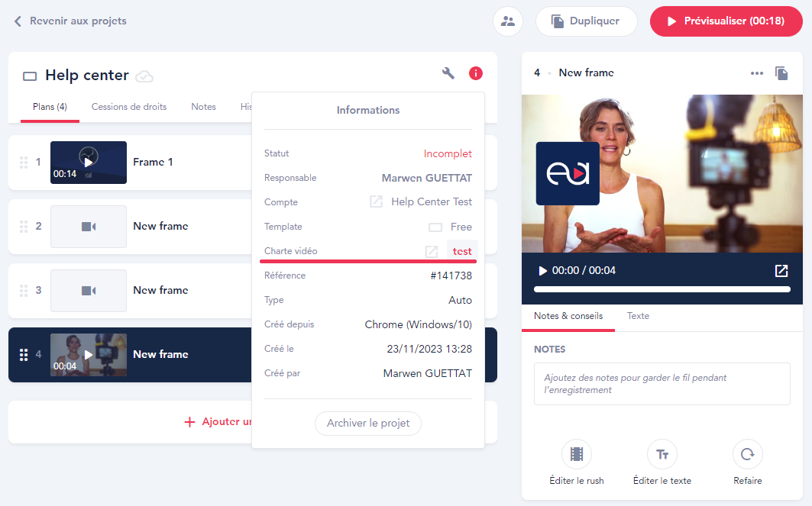Open the Compte external link icon

(376, 202)
